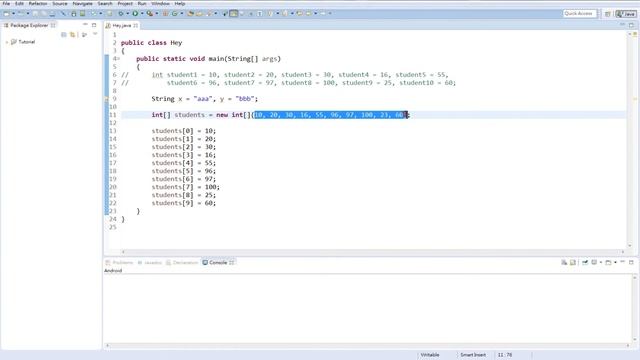Click the Back navigation arrow icon
The height and width of the screenshot is (360, 640).
[308, 13]
